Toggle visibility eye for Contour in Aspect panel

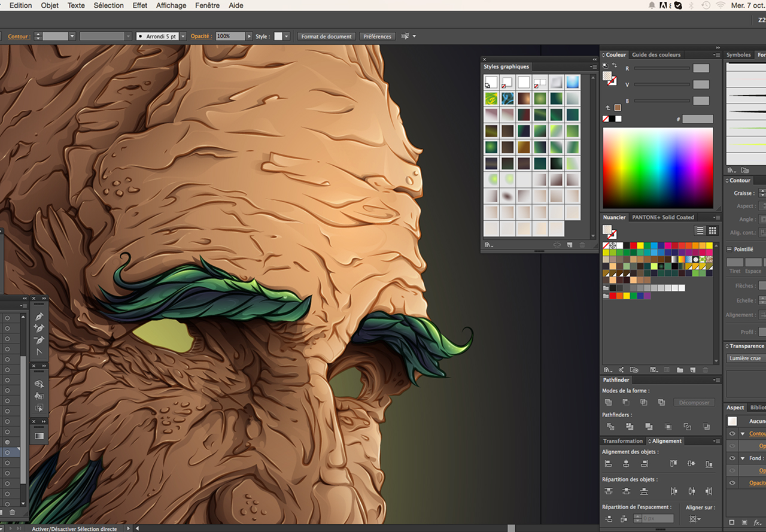coord(732,434)
